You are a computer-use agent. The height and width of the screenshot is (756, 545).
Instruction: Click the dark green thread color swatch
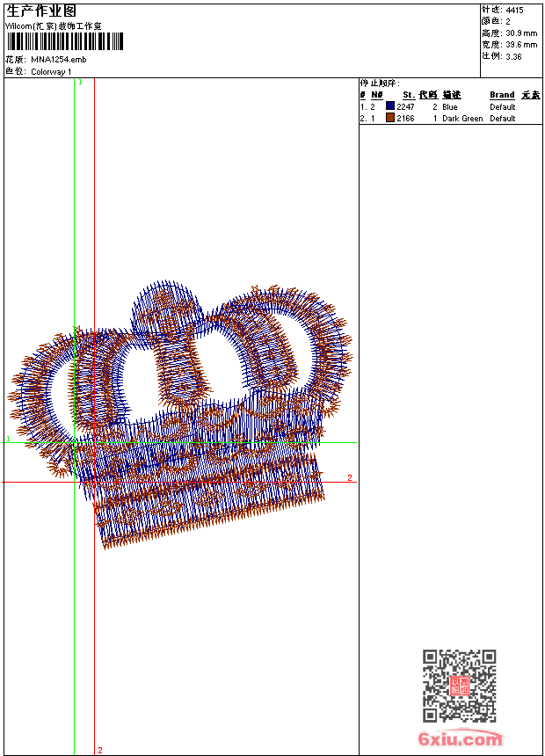coord(390,118)
